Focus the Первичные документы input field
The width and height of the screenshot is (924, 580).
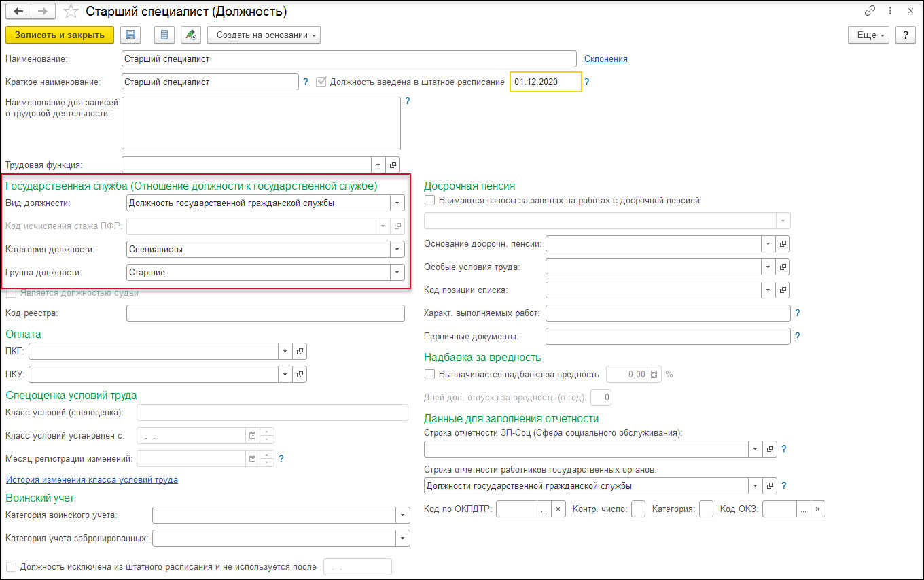pyautogui.click(x=668, y=336)
